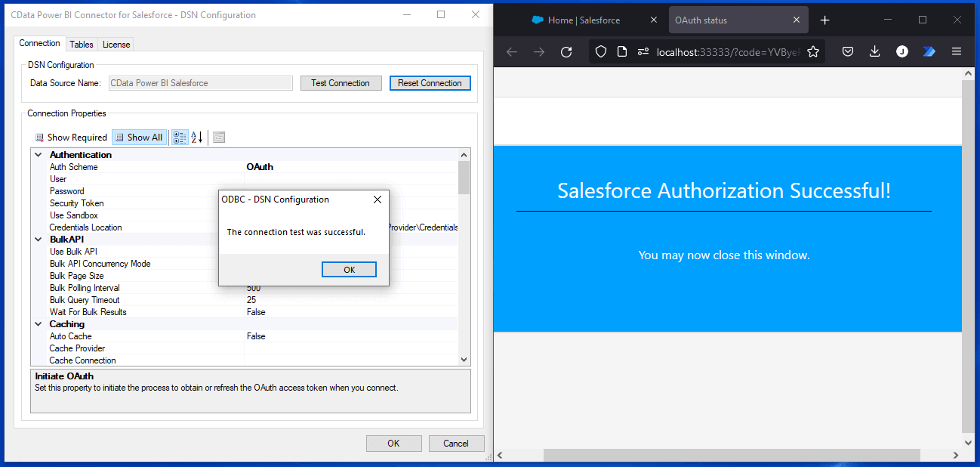Toggle the Show All filter
Viewport: 980px width, 467px height.
pyautogui.click(x=139, y=137)
